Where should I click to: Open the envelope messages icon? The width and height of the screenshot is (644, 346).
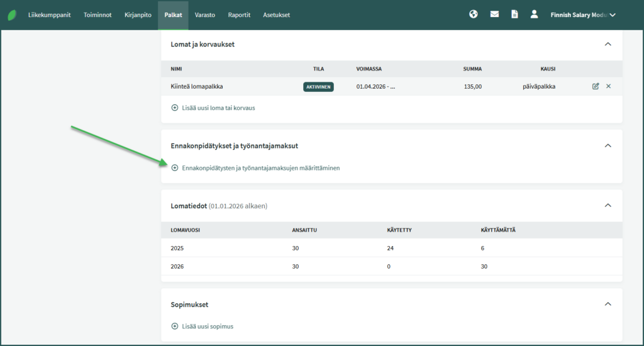pyautogui.click(x=494, y=14)
